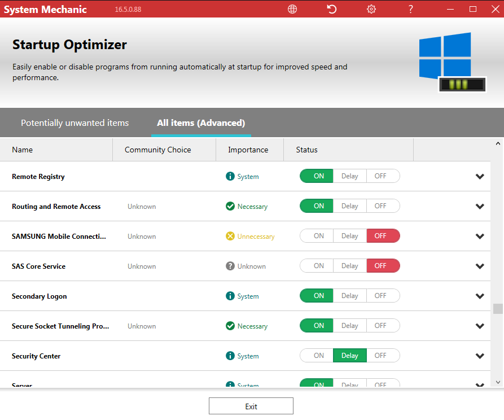
Task: Select All items (Advanced) tab
Action: click(201, 123)
